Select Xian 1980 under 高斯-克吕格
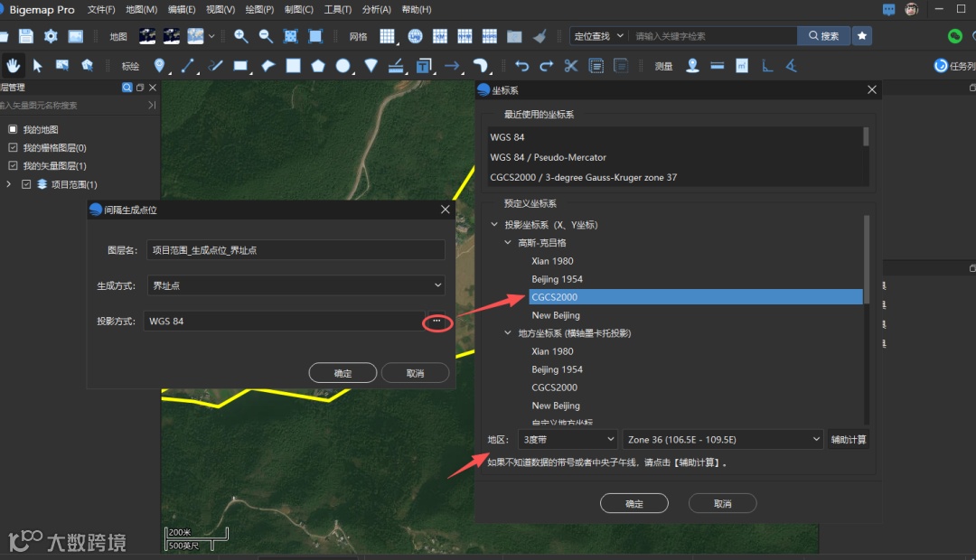 click(552, 261)
